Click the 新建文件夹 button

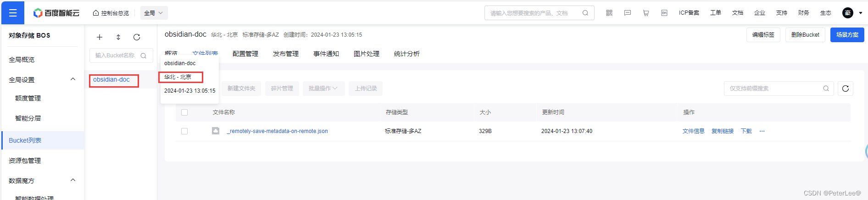pos(241,89)
